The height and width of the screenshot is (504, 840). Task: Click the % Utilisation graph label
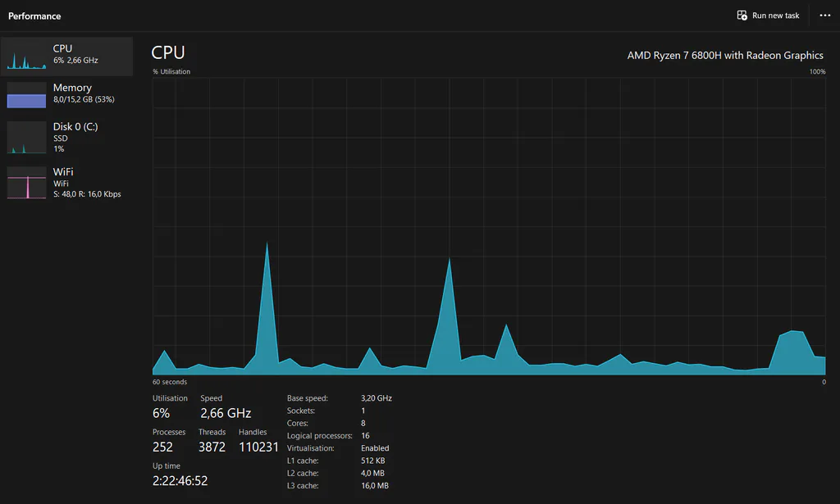[x=171, y=71]
